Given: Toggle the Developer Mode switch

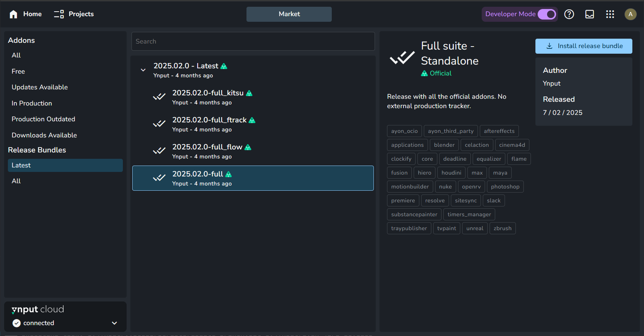Looking at the screenshot, I should click(x=547, y=14).
